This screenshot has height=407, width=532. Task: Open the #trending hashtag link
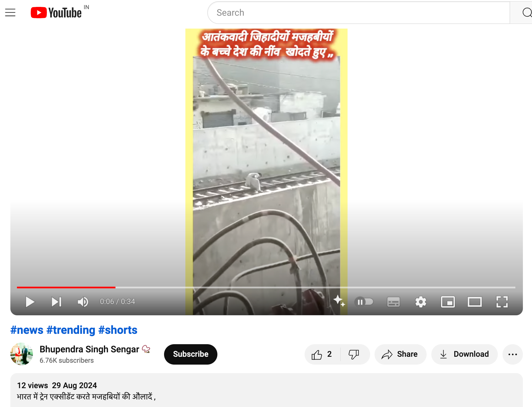pyautogui.click(x=71, y=330)
